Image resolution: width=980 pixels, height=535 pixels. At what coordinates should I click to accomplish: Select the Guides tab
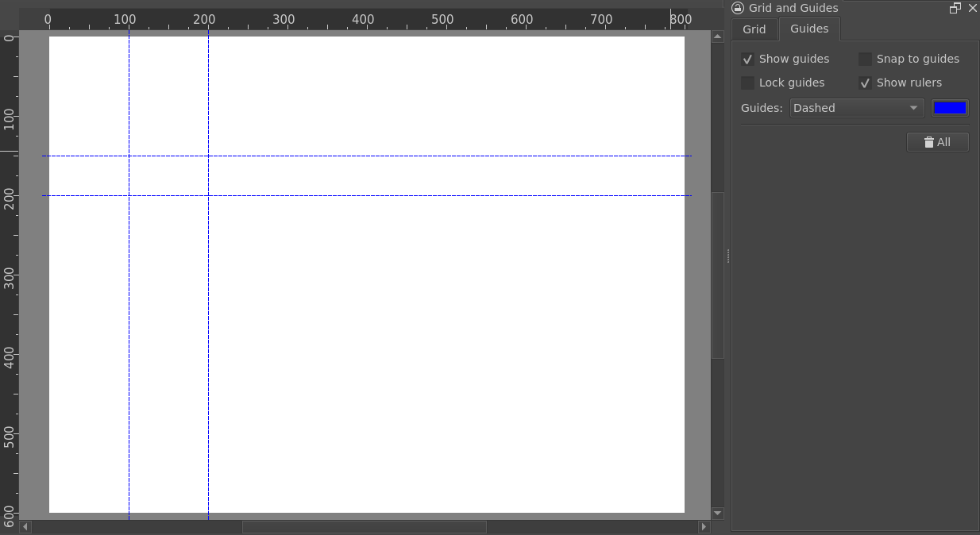(x=808, y=29)
